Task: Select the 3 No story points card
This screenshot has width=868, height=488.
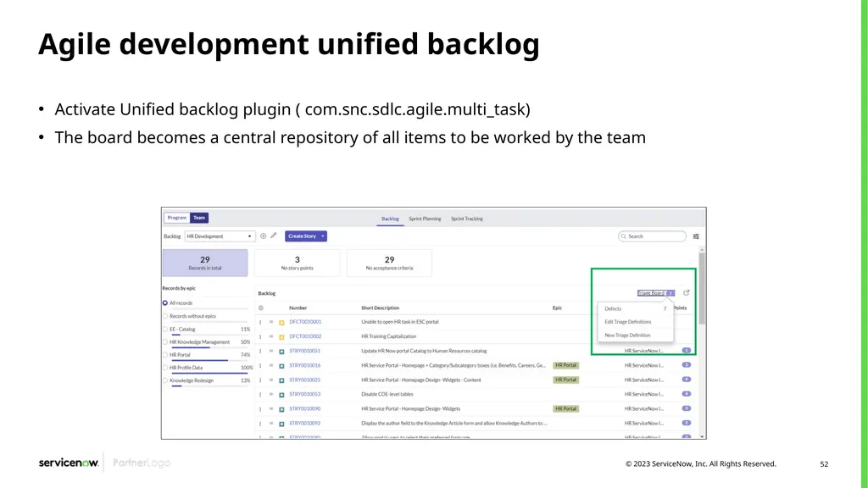Action: click(x=298, y=263)
